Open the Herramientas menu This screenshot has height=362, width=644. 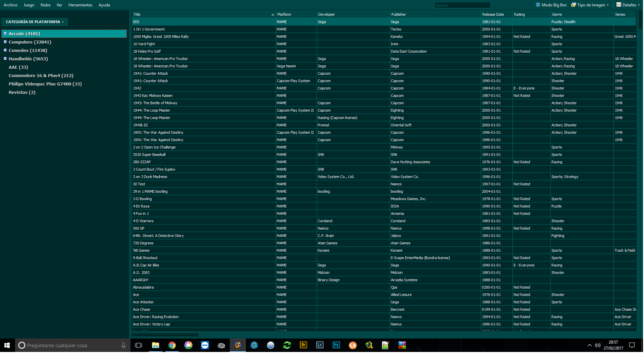point(80,5)
